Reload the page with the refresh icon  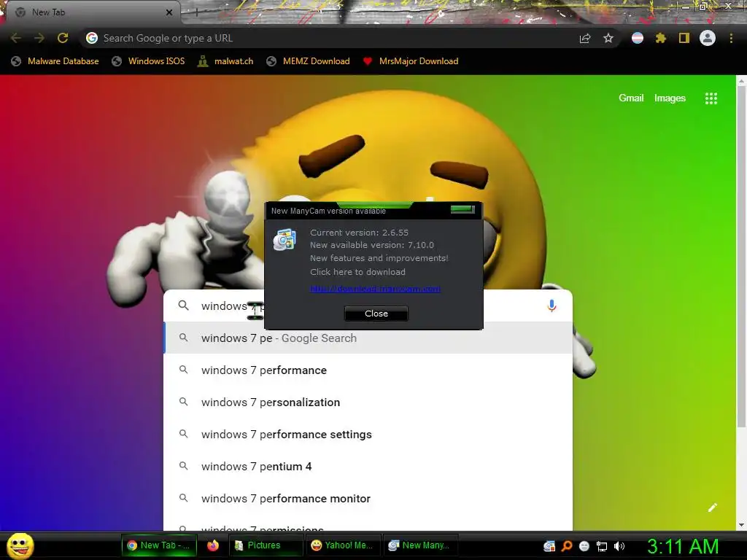tap(63, 38)
